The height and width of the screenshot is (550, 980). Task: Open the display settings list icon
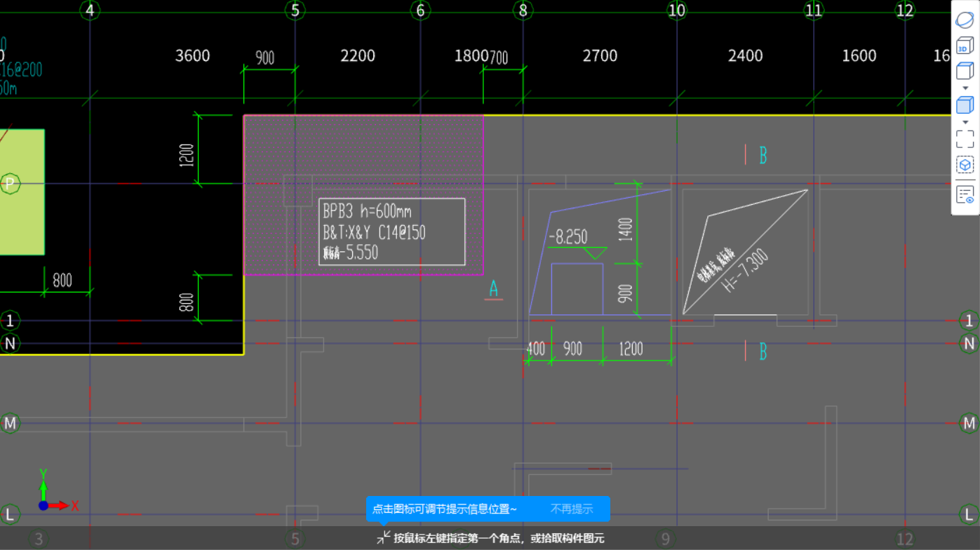pos(965,194)
